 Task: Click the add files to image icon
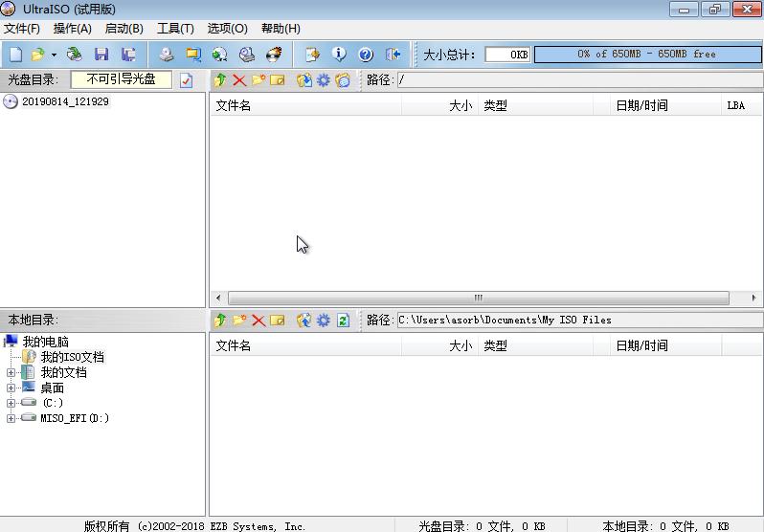304,321
